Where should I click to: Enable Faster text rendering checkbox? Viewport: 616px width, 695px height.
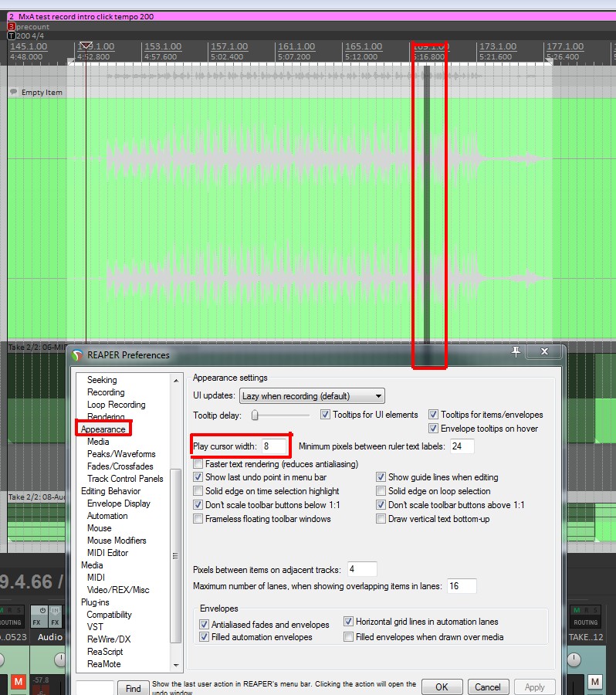click(198, 464)
